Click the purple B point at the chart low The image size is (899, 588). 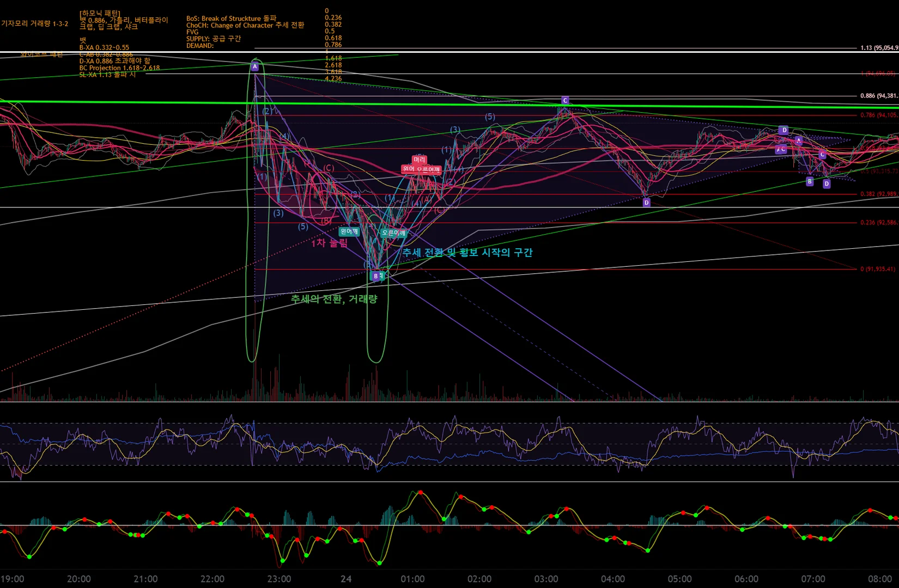point(375,276)
